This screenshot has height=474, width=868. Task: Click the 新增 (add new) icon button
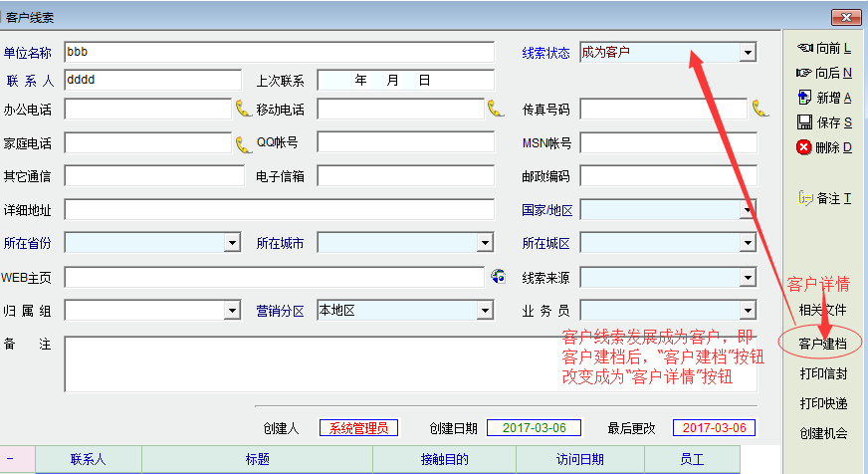(823, 98)
